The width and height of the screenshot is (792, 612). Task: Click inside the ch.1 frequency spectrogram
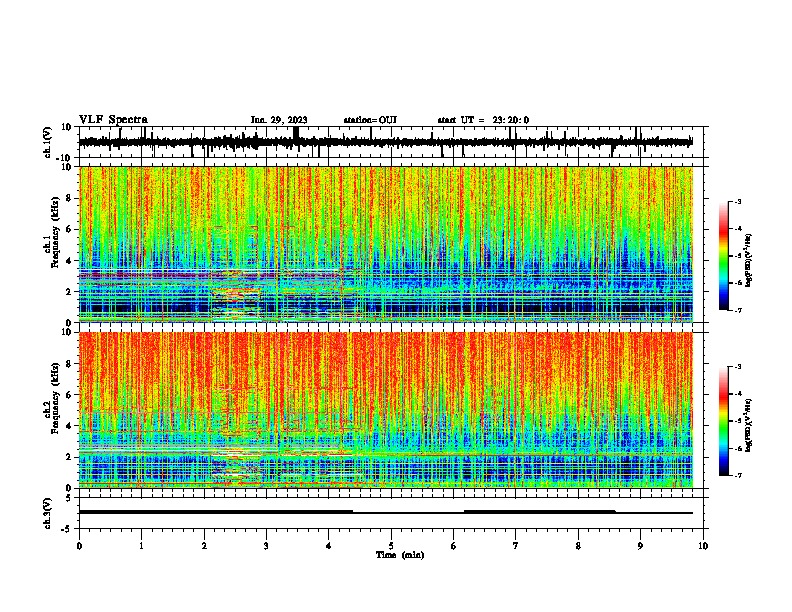pos(386,244)
